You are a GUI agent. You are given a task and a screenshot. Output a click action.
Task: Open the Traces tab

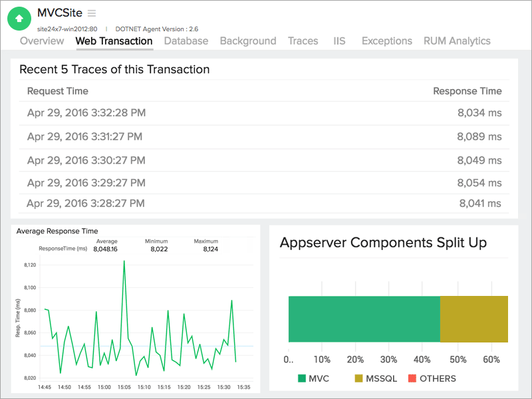click(x=303, y=41)
